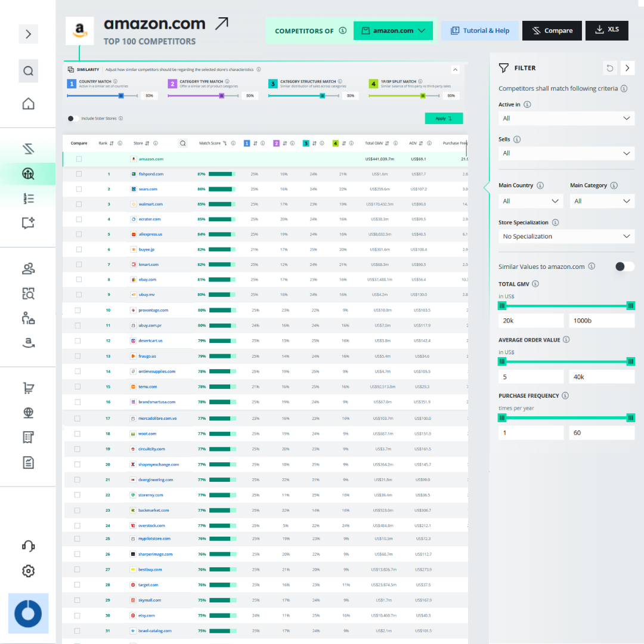The image size is (644, 644).
Task: Open the settings gear icon in sidebar
Action: 29,571
